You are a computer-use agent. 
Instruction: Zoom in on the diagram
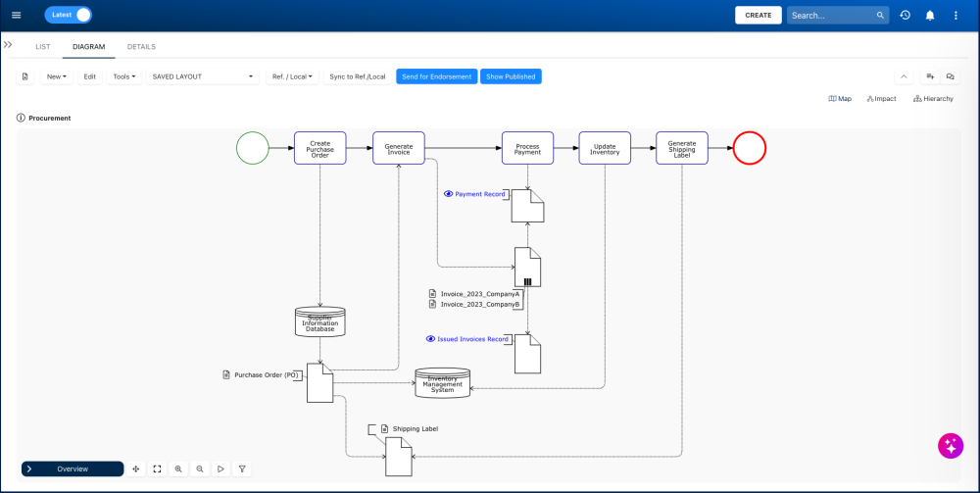(x=178, y=468)
